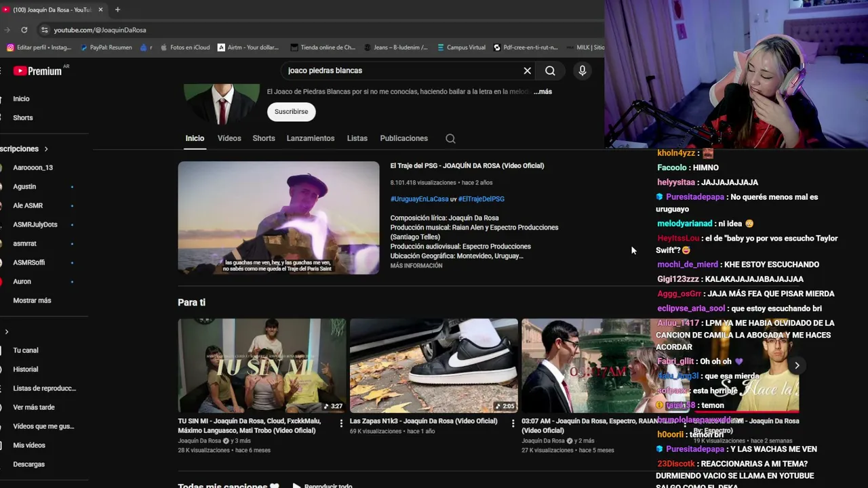Open the Jeans – B-ludenim bookmark
The image size is (868, 488).
point(396,47)
